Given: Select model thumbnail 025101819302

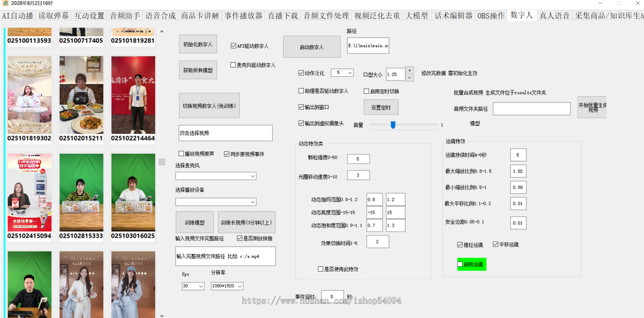Looking at the screenshot, I should [30, 95].
